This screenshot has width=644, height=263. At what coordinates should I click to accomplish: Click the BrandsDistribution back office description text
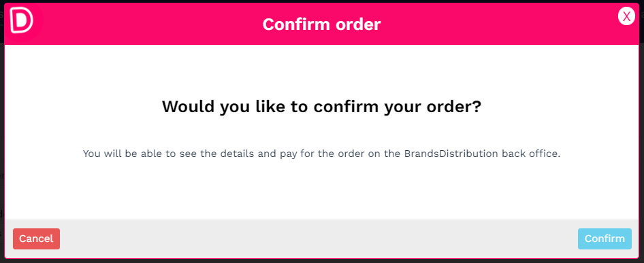[x=321, y=154]
